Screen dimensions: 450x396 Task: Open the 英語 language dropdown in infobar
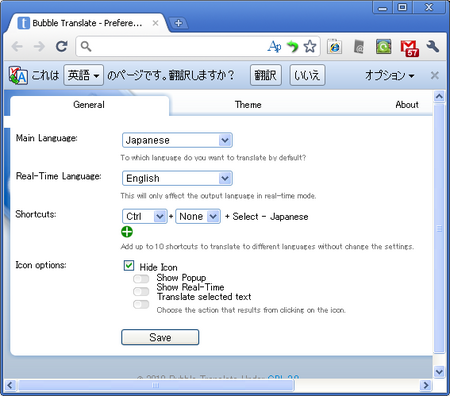(x=83, y=75)
